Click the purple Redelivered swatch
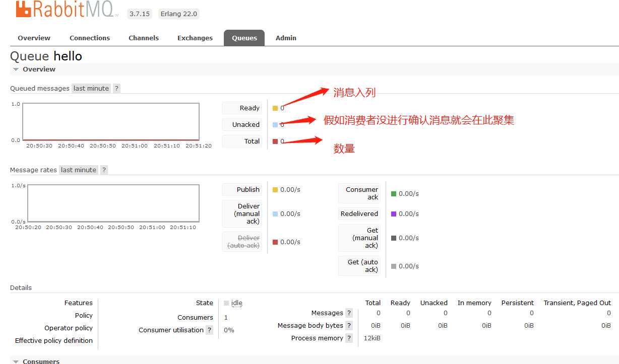Viewport: 619px width, 364px height. click(394, 213)
